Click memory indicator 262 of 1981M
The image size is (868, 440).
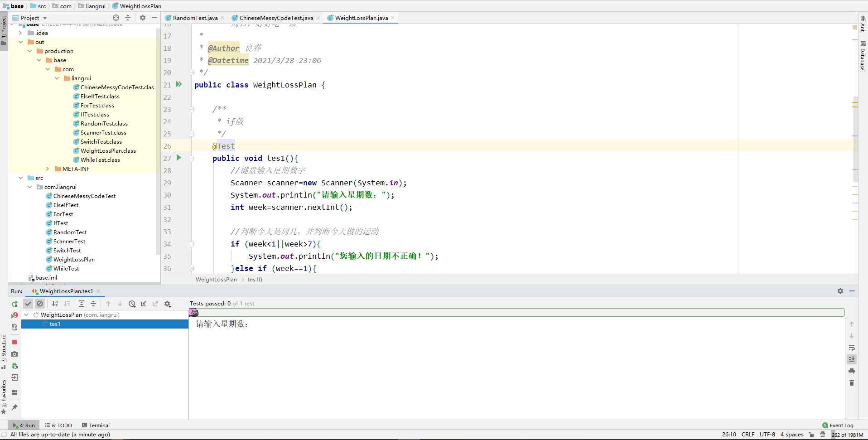click(848, 435)
